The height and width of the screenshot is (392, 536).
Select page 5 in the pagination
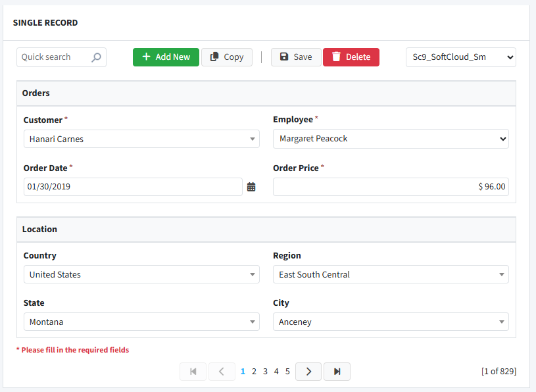pyautogui.click(x=287, y=372)
